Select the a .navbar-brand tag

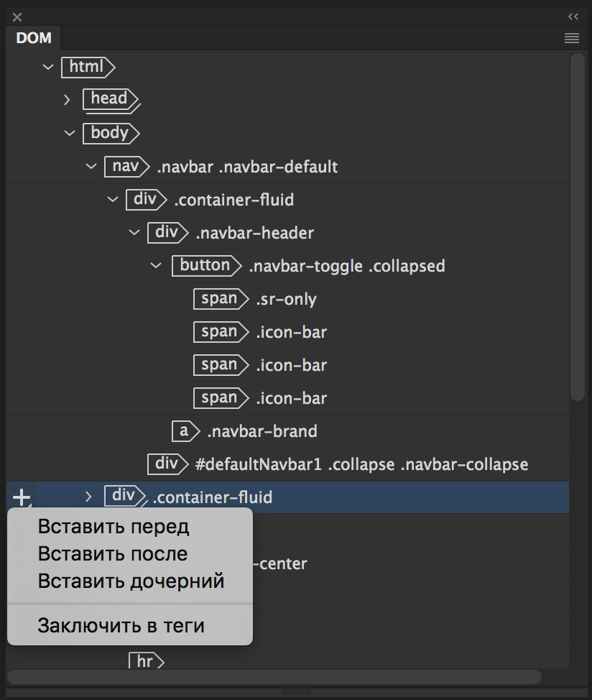pyautogui.click(x=185, y=431)
